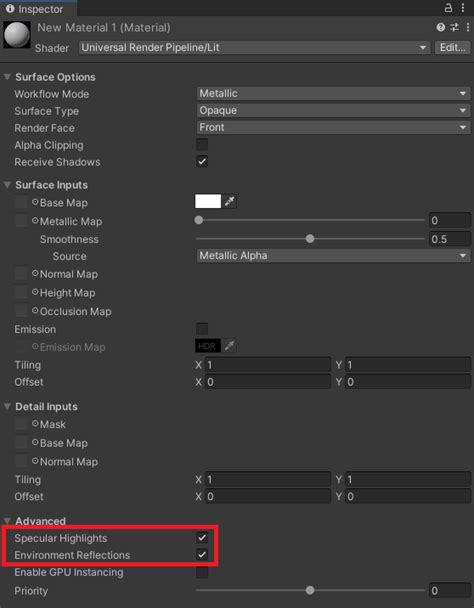Click the Metallic Map texture picker circle
The height and width of the screenshot is (608, 474).
[x=35, y=221]
